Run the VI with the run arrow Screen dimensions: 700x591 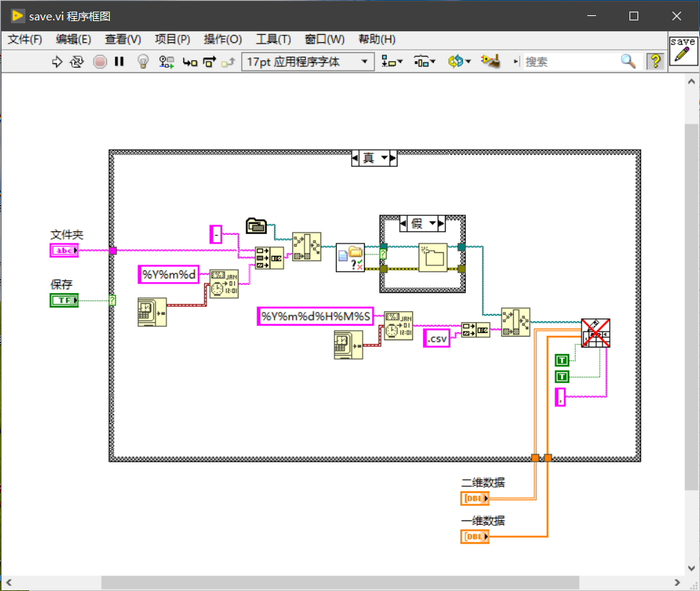(57, 61)
